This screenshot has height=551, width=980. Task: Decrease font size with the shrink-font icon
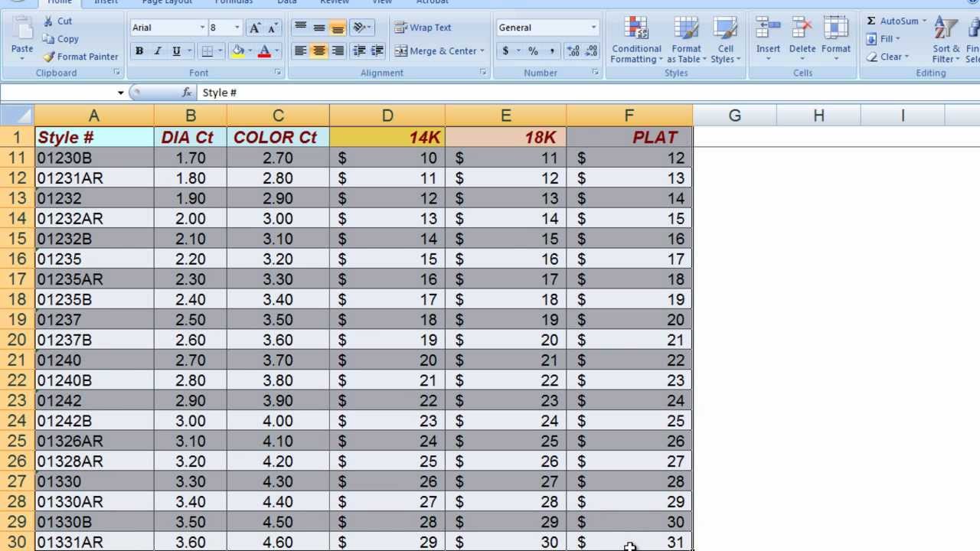[272, 28]
